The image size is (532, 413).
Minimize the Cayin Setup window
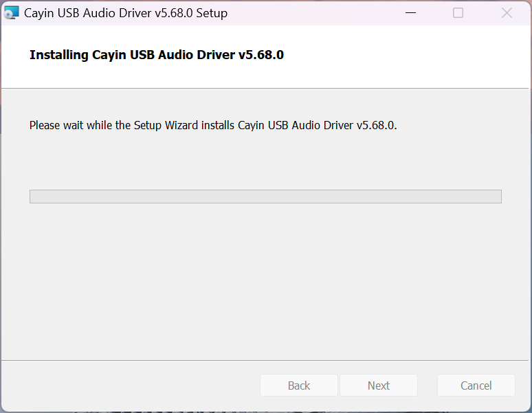tap(410, 13)
